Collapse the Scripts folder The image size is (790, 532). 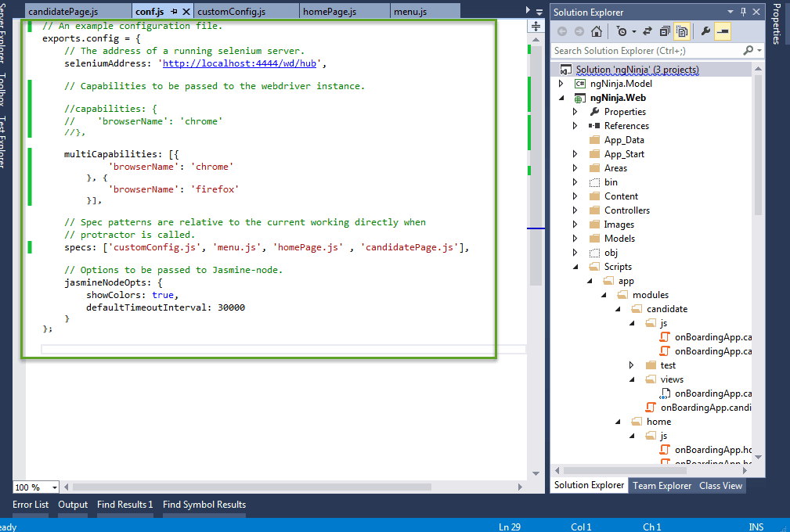[x=575, y=267]
